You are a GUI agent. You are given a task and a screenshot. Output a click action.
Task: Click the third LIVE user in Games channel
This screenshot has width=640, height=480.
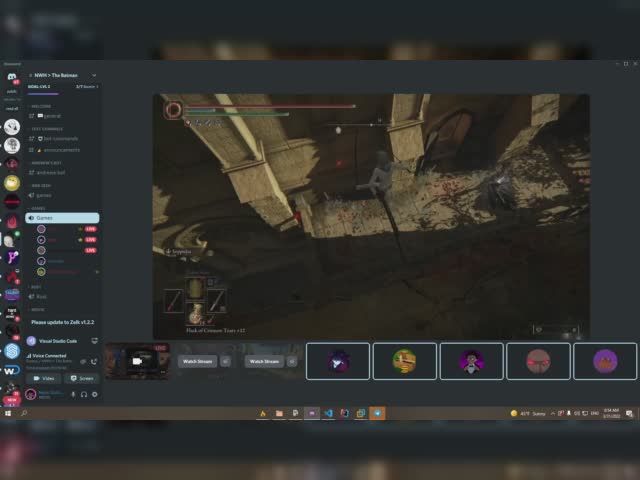67,250
